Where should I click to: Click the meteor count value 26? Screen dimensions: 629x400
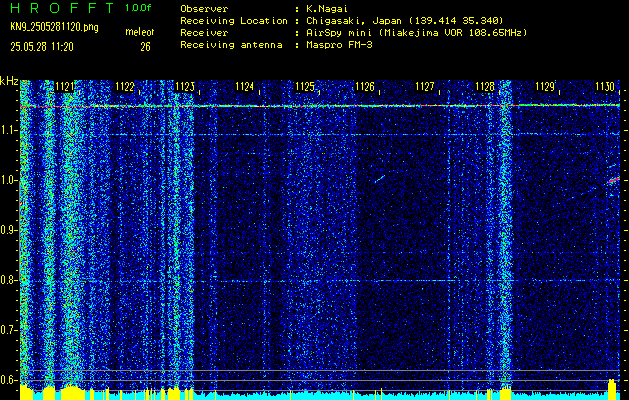pyautogui.click(x=145, y=47)
